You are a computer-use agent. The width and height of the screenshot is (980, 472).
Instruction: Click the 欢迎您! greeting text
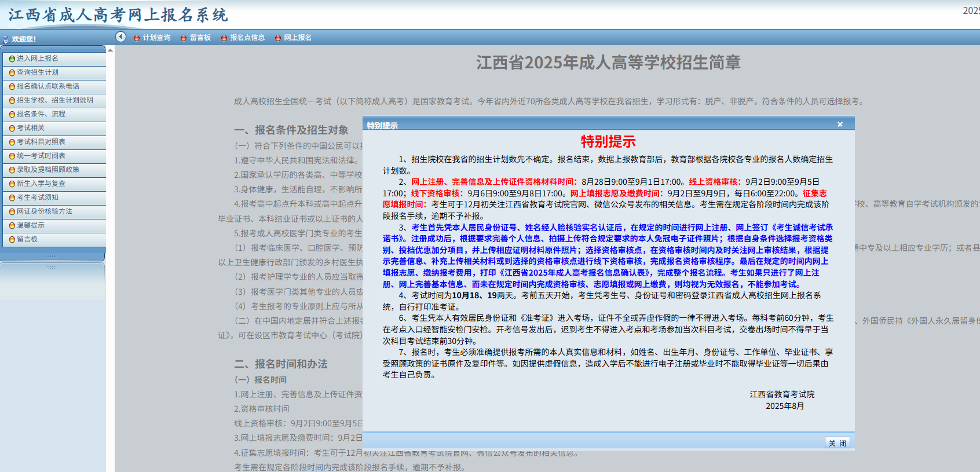(x=24, y=39)
